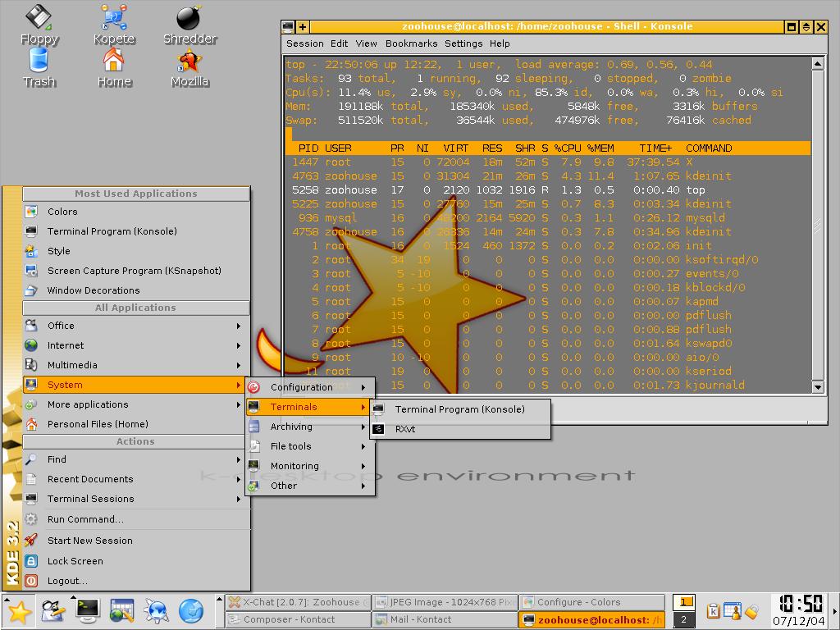Click the Logout power icon
Viewport: 840px width, 630px height.
coord(31,581)
